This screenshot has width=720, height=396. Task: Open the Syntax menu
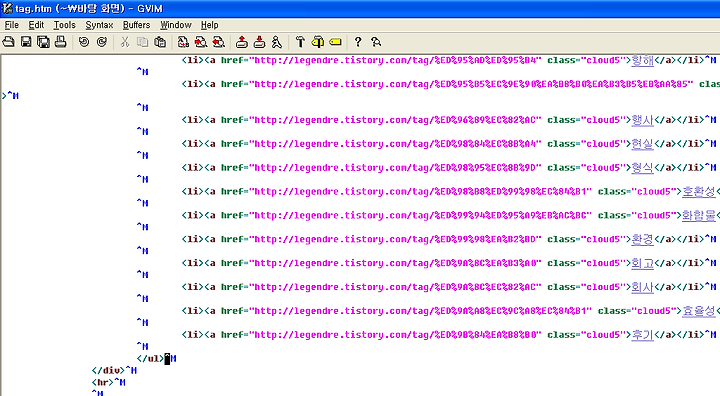coord(99,25)
